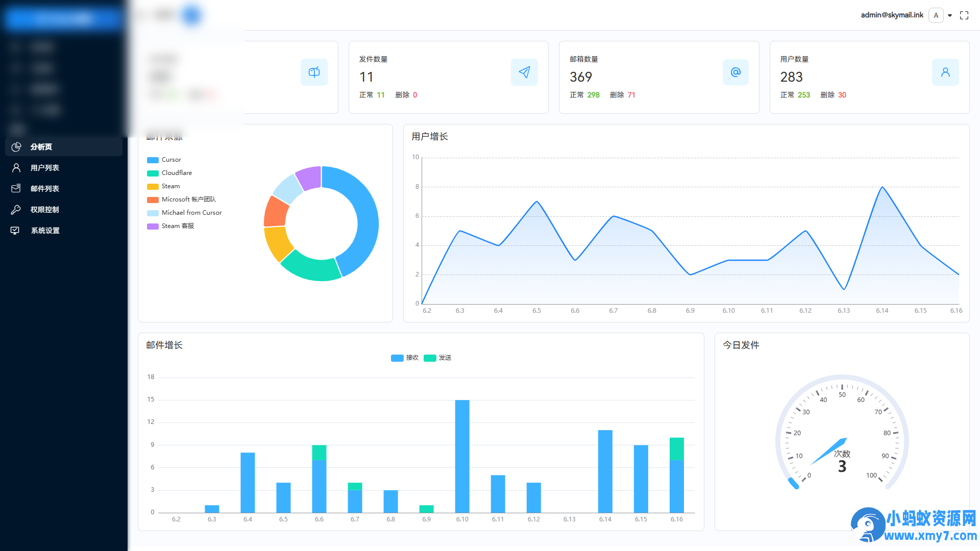980x551 pixels.
Task: Click the 系统设置 settings icon in sidebar
Action: click(16, 230)
